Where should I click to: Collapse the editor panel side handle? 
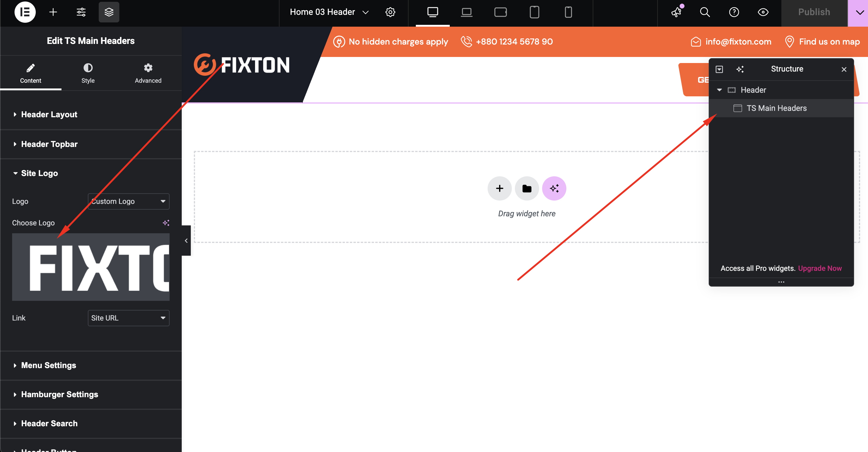(186, 241)
